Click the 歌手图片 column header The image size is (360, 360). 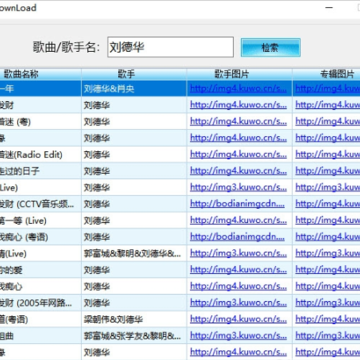pyautogui.click(x=240, y=74)
